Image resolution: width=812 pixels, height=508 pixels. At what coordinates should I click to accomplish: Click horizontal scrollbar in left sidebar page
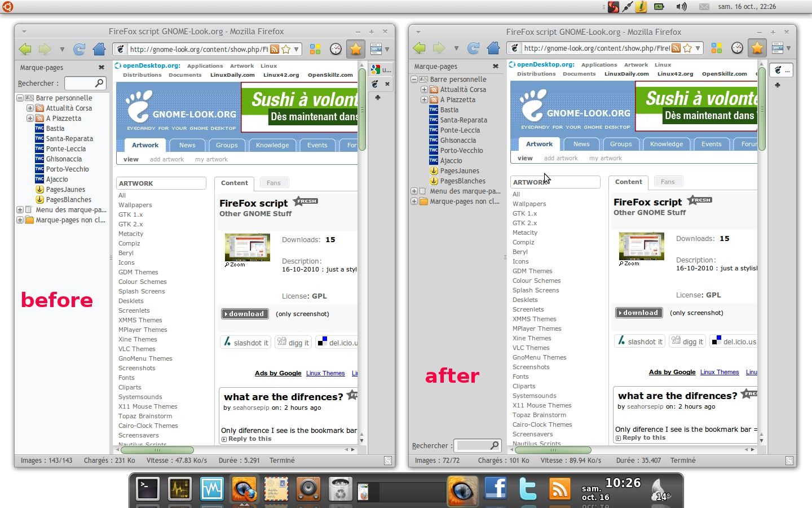point(157,450)
